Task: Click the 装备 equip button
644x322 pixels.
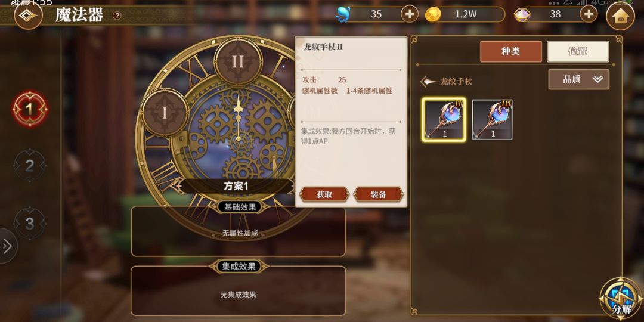Action: (x=378, y=194)
